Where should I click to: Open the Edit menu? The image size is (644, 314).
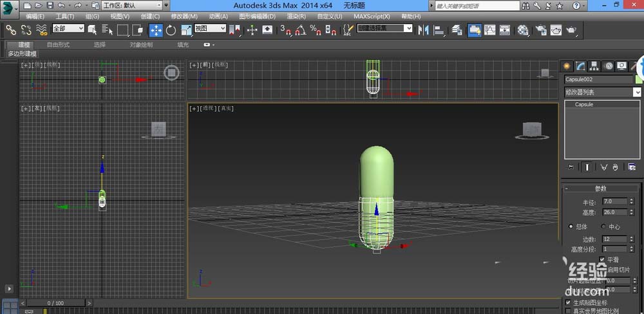(35, 17)
